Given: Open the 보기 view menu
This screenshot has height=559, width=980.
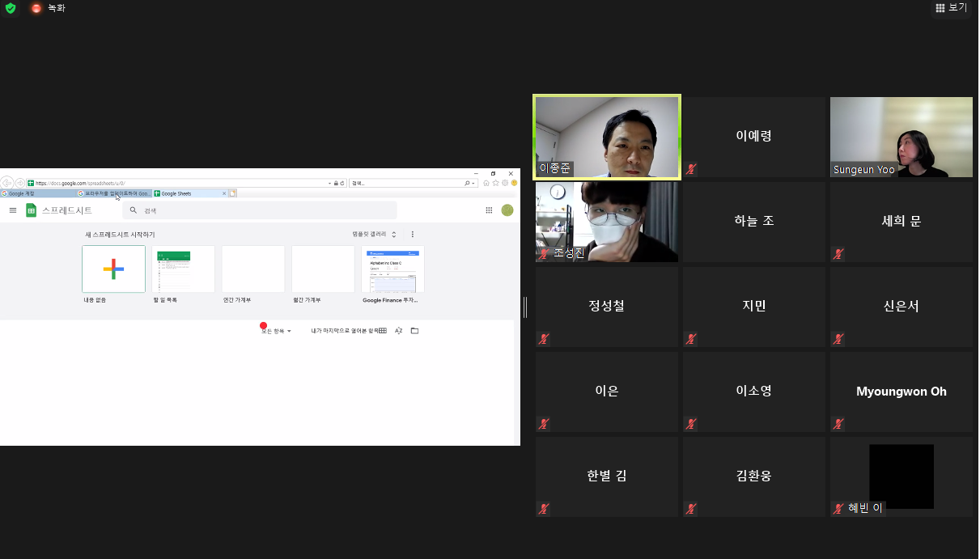Looking at the screenshot, I should point(952,7).
